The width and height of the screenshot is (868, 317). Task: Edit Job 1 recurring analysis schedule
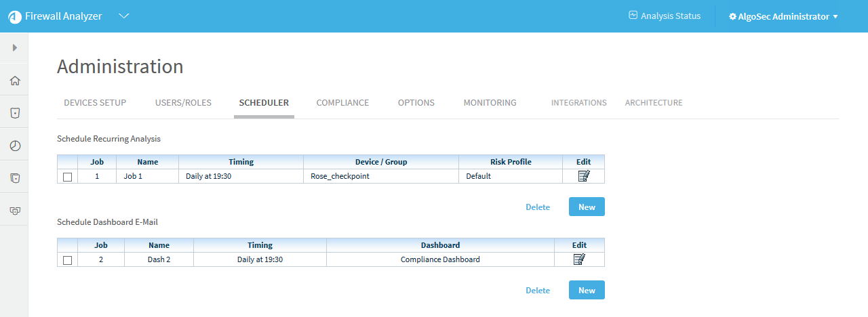tap(583, 176)
